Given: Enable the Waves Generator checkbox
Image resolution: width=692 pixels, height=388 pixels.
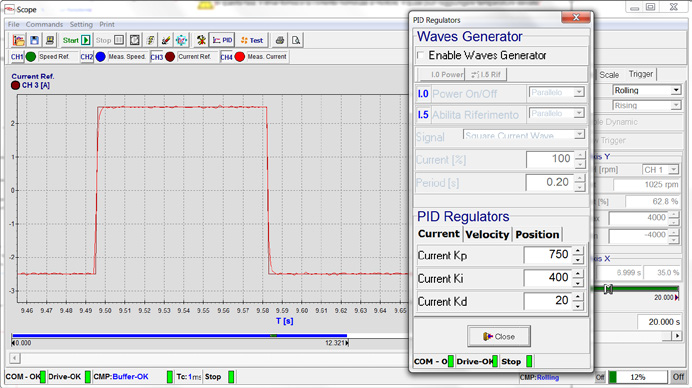Looking at the screenshot, I should point(421,55).
